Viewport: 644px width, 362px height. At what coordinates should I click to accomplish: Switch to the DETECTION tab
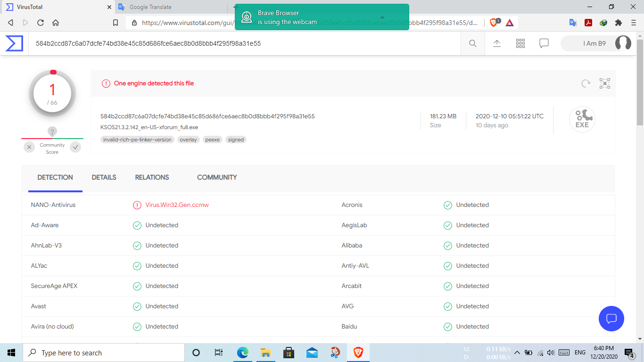pos(55,178)
